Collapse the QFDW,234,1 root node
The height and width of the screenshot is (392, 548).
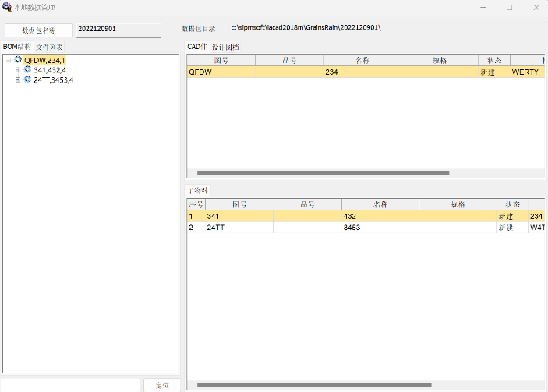tap(9, 59)
